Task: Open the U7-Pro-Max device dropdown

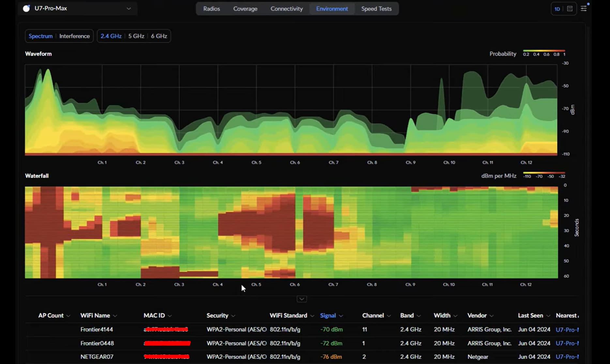Action: pos(129,8)
